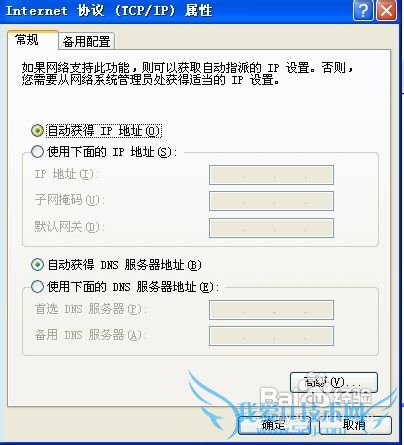Click the 高级 button
This screenshot has height=445, width=404.
pos(334,382)
